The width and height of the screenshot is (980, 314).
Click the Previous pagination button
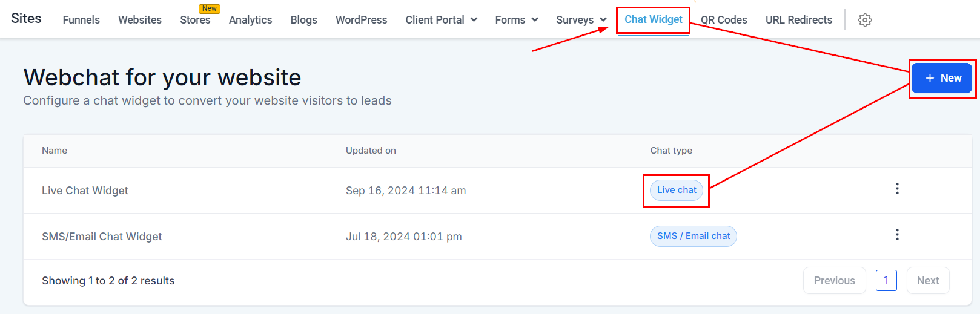pos(835,281)
